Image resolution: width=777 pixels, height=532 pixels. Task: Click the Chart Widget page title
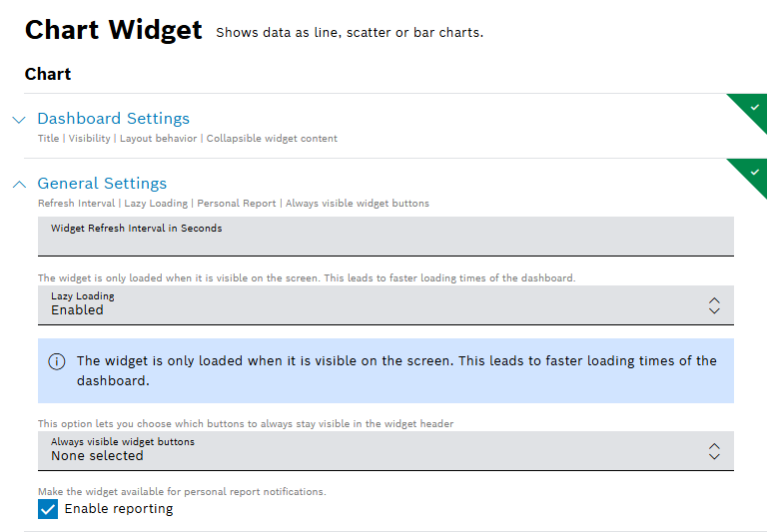click(113, 30)
